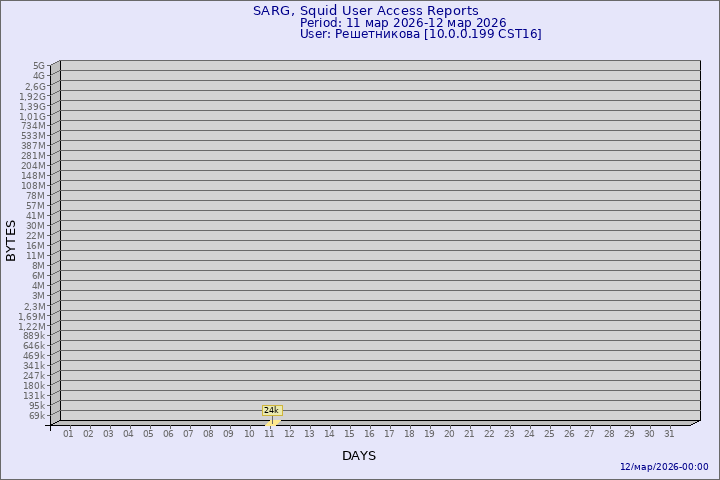The width and height of the screenshot is (720, 480).
Task: Click the 24k data value label
Action: (271, 410)
